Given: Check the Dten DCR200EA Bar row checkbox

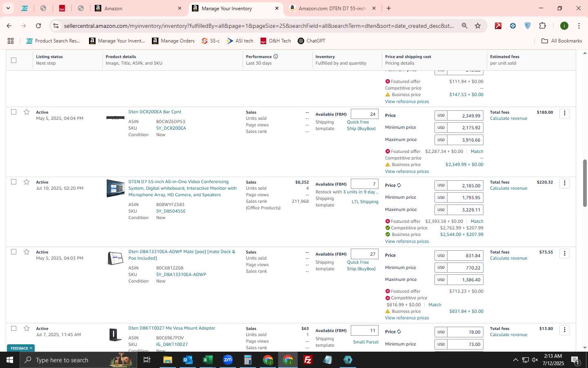Looking at the screenshot, I should pyautogui.click(x=13, y=112).
